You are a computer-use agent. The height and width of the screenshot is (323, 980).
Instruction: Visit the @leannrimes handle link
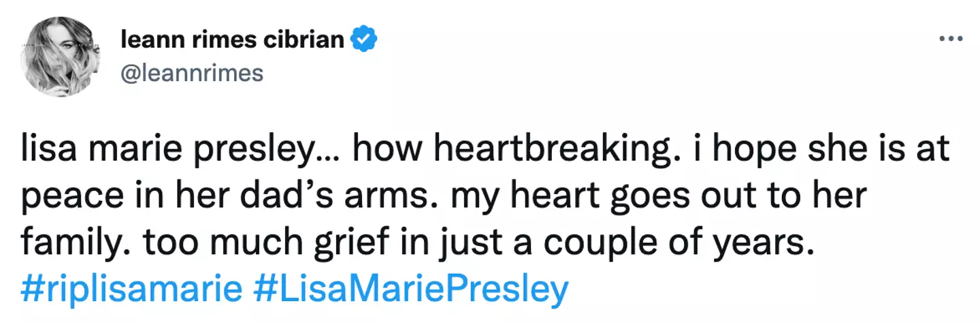[x=191, y=72]
